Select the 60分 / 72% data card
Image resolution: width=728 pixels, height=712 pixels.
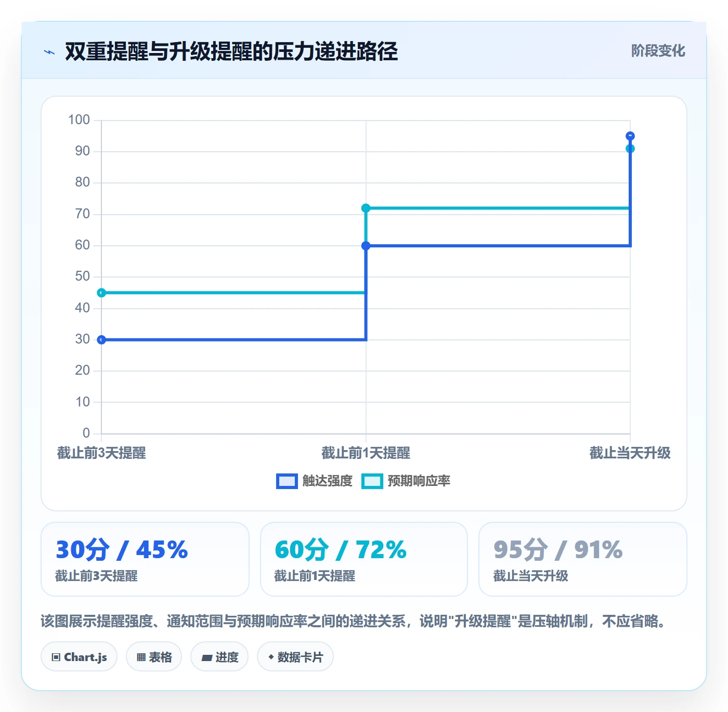click(364, 559)
